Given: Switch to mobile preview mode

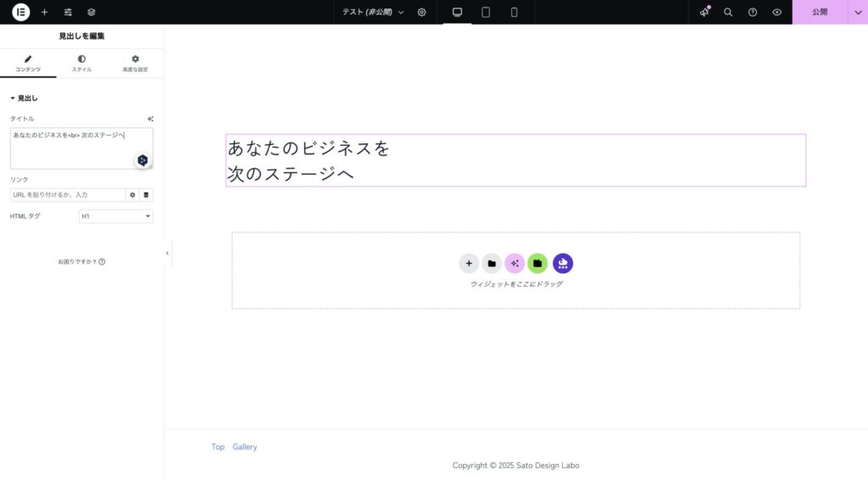Looking at the screenshot, I should click(x=515, y=12).
